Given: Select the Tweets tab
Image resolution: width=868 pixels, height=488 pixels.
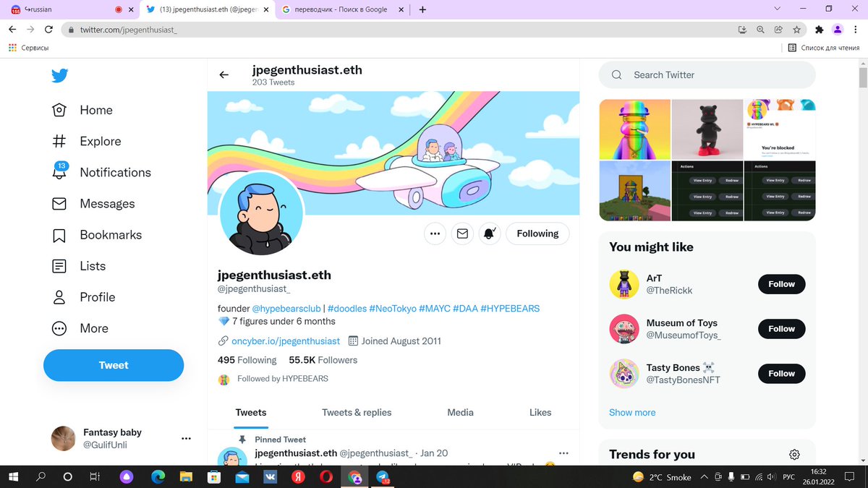Looking at the screenshot, I should tap(251, 412).
